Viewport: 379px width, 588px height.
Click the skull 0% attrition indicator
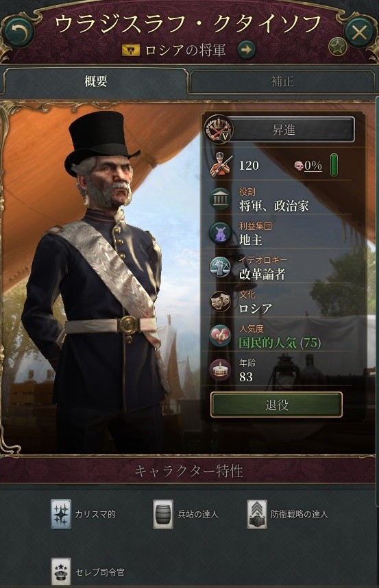308,166
